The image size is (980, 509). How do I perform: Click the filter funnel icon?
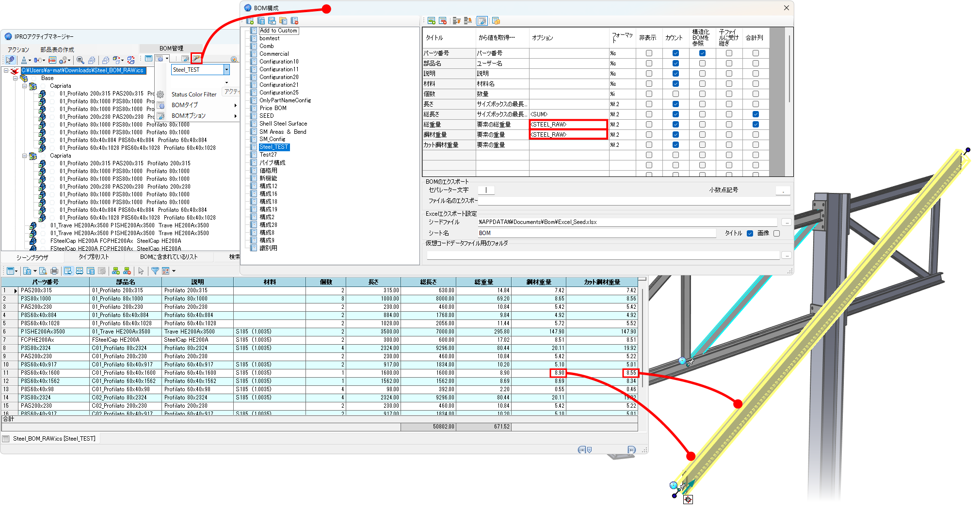155,271
